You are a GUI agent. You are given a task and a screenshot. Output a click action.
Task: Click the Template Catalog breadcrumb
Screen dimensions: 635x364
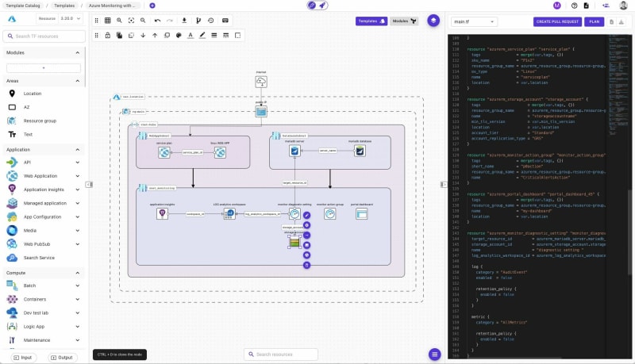(x=23, y=6)
